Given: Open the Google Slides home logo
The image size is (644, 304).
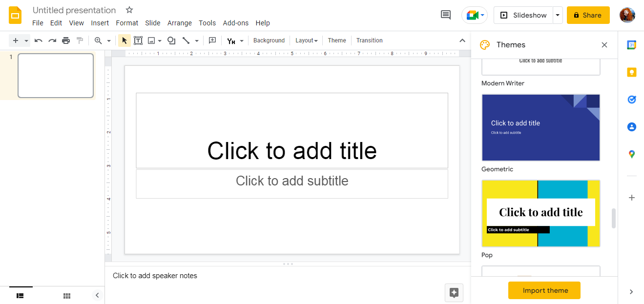Looking at the screenshot, I should pyautogui.click(x=15, y=16).
